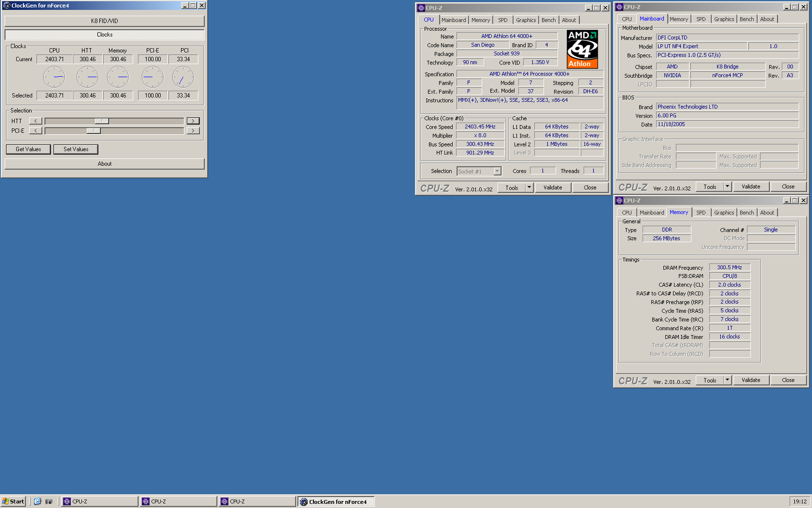Click Validate in Memory window
This screenshot has height=508, width=812.
751,380
